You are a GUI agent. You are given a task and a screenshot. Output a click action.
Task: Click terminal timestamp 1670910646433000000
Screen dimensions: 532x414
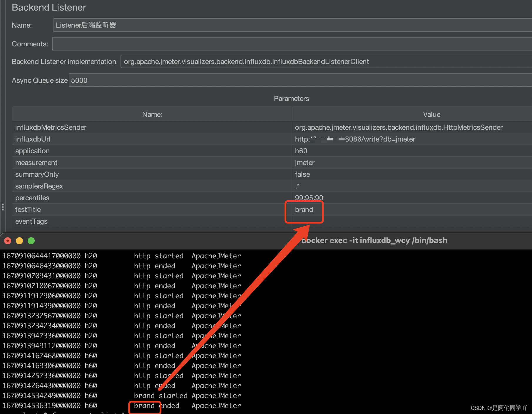(x=41, y=266)
